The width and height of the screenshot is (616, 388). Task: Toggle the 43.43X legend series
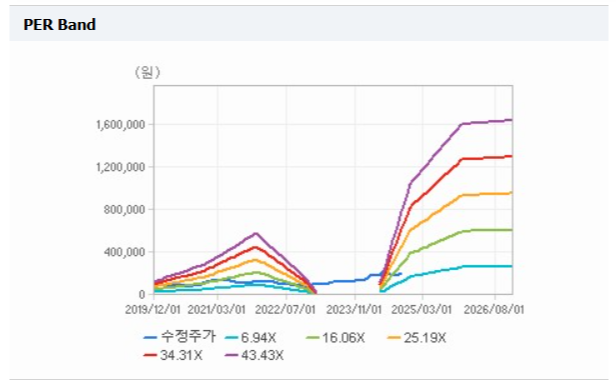pos(254,355)
